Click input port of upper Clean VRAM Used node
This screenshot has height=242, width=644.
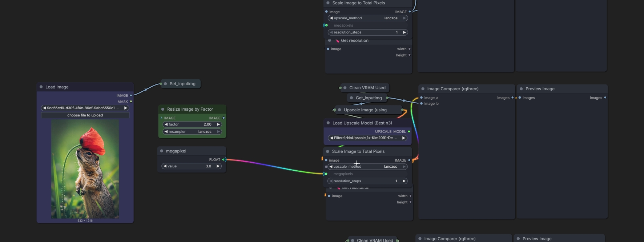click(x=341, y=88)
